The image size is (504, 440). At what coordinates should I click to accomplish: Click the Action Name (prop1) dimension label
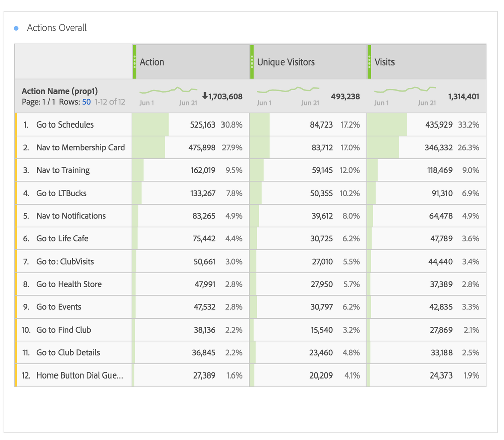(60, 91)
